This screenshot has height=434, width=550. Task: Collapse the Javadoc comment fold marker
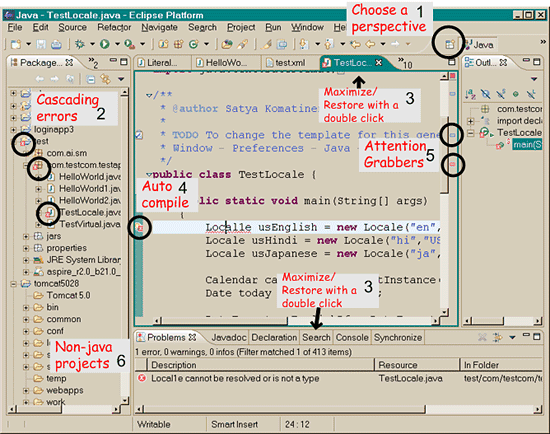click(149, 95)
